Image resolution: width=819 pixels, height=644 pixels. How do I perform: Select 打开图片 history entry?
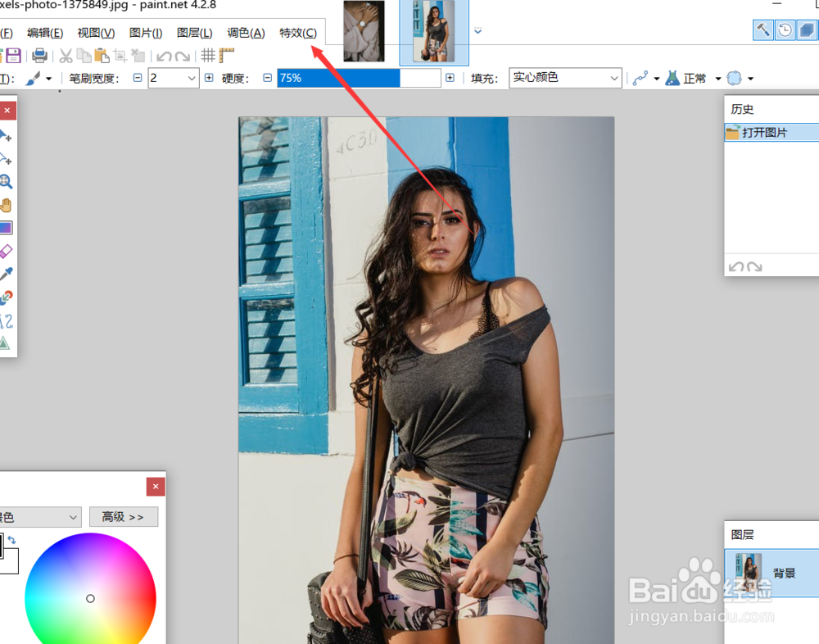coord(771,132)
